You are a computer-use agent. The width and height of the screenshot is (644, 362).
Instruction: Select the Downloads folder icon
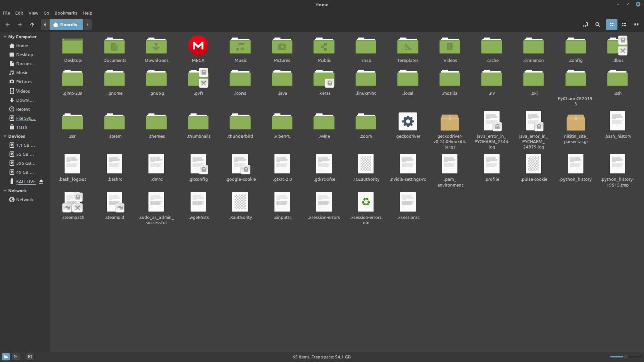pos(156,46)
